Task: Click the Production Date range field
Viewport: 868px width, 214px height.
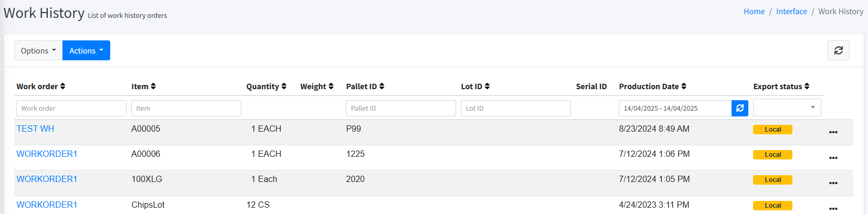Action: [x=675, y=108]
